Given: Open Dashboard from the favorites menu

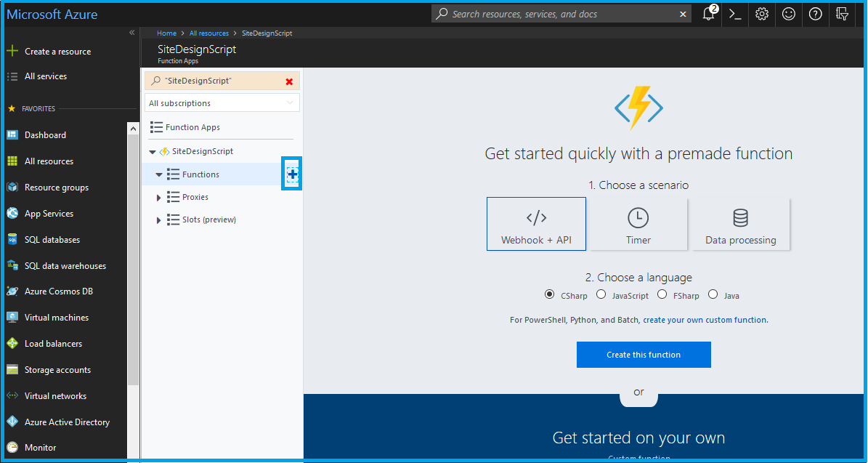Looking at the screenshot, I should pyautogui.click(x=45, y=135).
